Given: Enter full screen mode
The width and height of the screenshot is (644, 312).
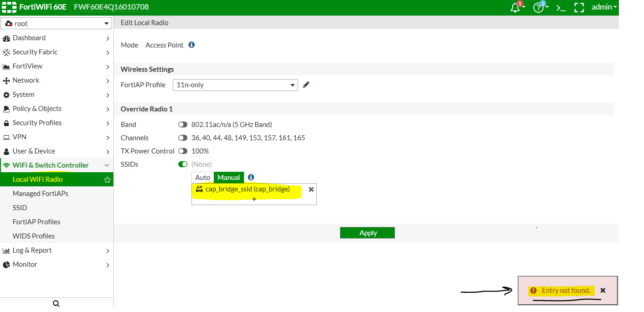Looking at the screenshot, I should (x=579, y=7).
